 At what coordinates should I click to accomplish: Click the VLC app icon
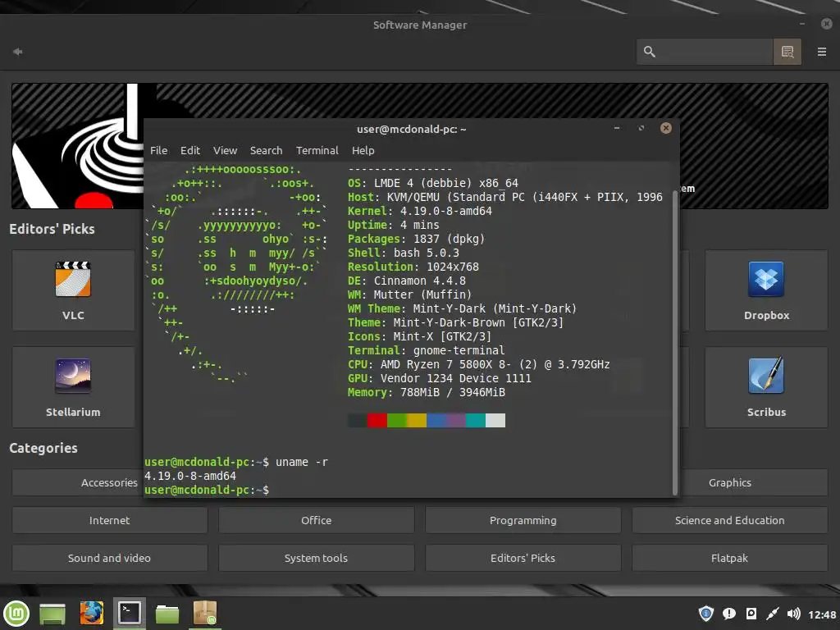(73, 279)
